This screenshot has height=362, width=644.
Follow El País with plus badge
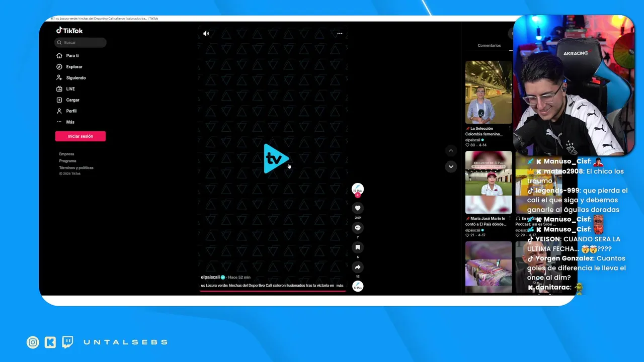coord(358,196)
